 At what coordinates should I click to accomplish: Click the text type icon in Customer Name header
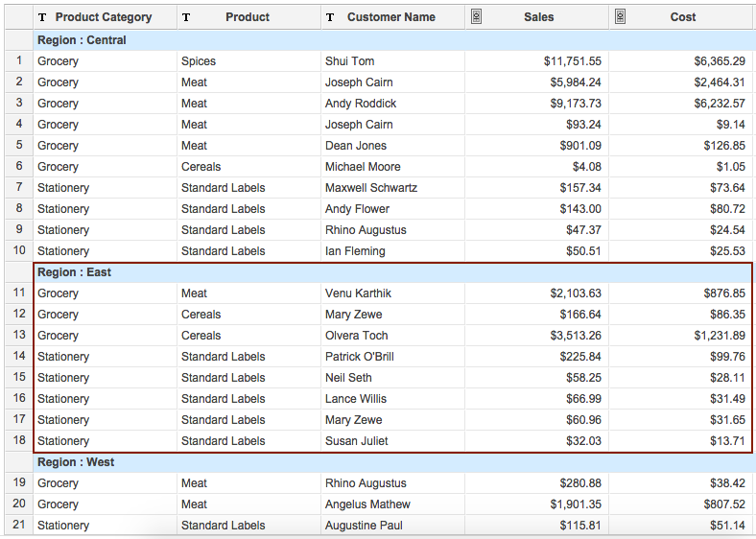[x=330, y=17]
